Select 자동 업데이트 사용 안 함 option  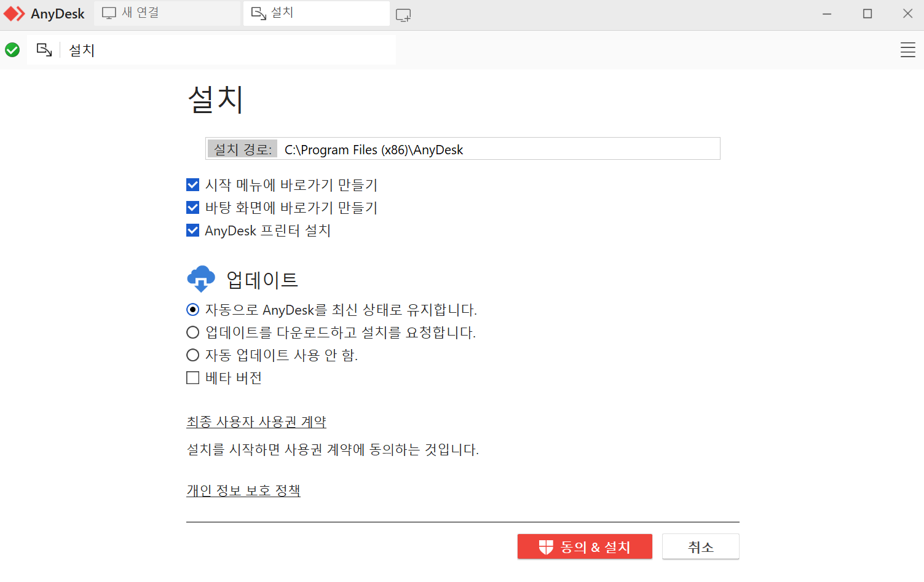tap(192, 355)
